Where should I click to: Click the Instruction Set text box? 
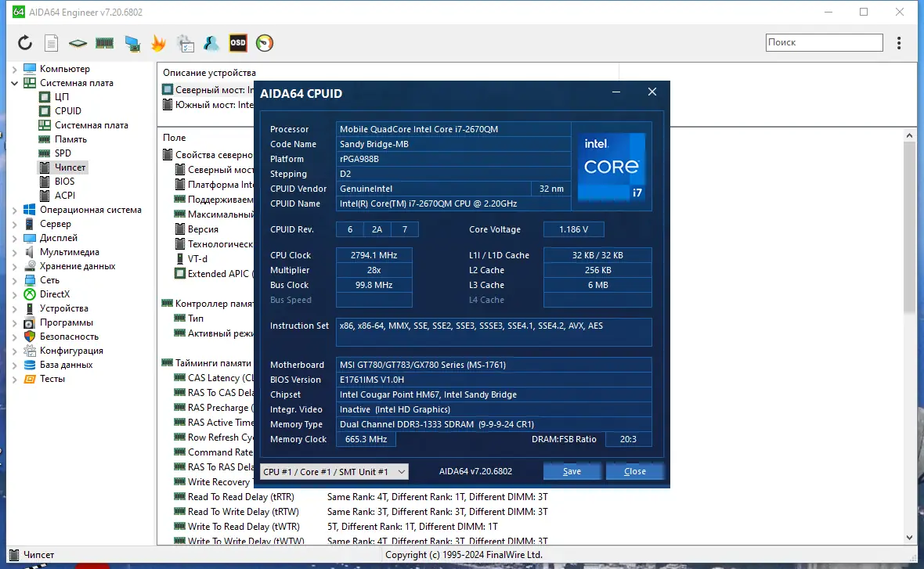(x=494, y=332)
